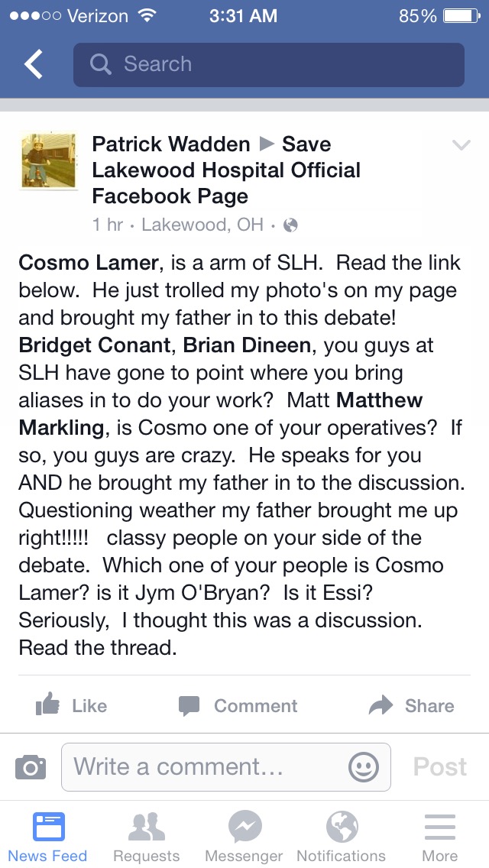Image resolution: width=489 pixels, height=868 pixels.
Task: Tap the back arrow icon
Action: coord(34,65)
